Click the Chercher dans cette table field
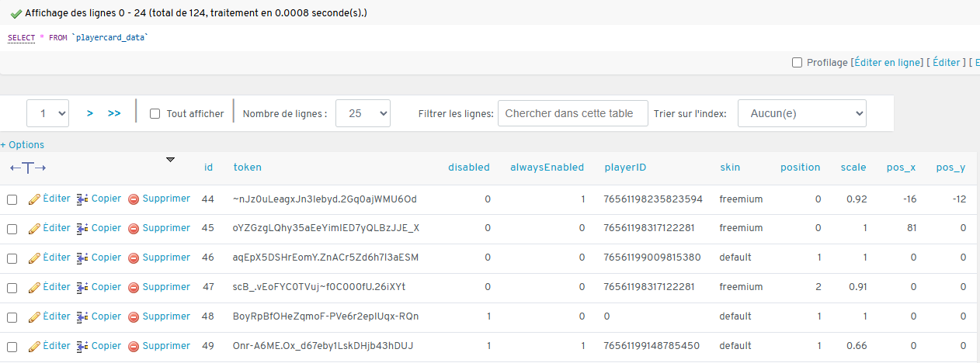The height and width of the screenshot is (363, 980). point(572,113)
